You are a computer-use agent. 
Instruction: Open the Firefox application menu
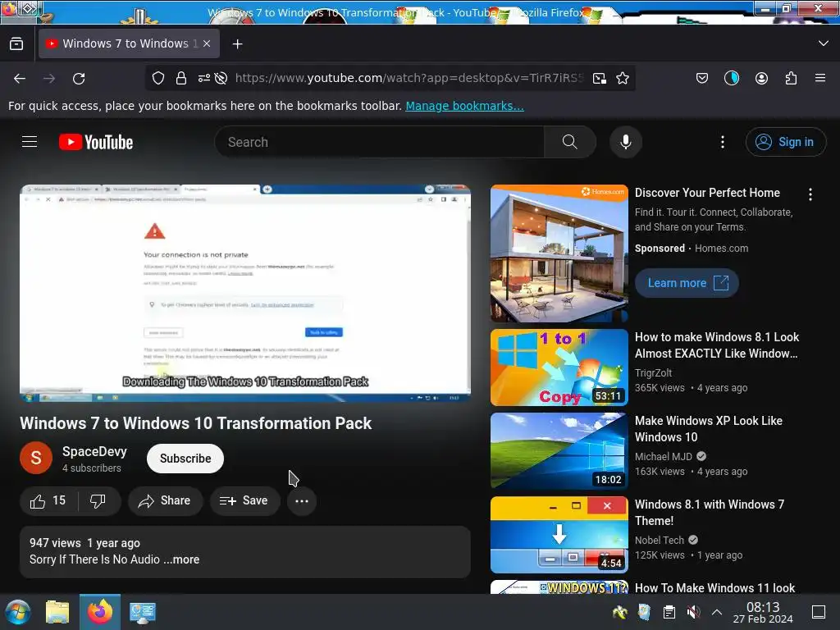pos(820,78)
